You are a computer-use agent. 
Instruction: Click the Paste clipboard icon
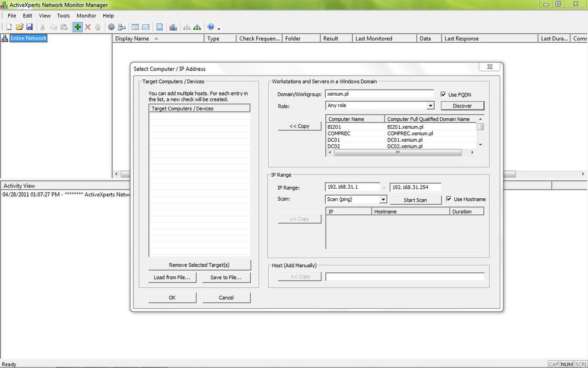click(x=63, y=27)
